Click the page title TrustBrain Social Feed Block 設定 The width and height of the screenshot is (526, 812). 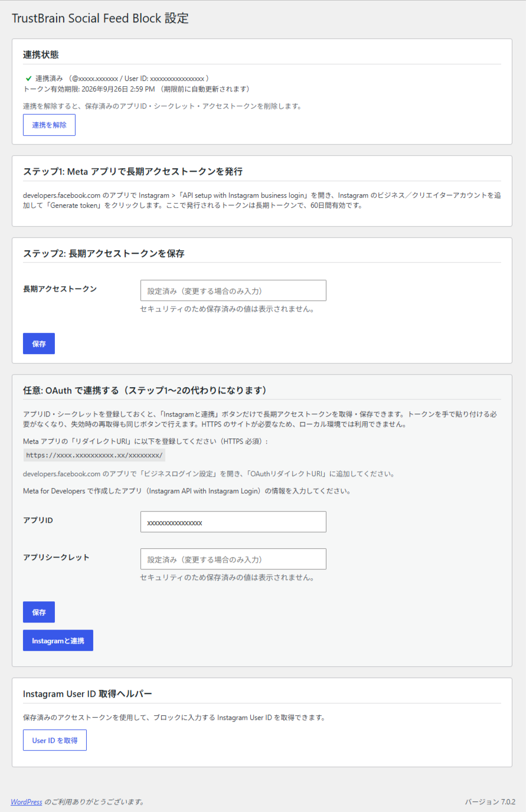pos(100,18)
